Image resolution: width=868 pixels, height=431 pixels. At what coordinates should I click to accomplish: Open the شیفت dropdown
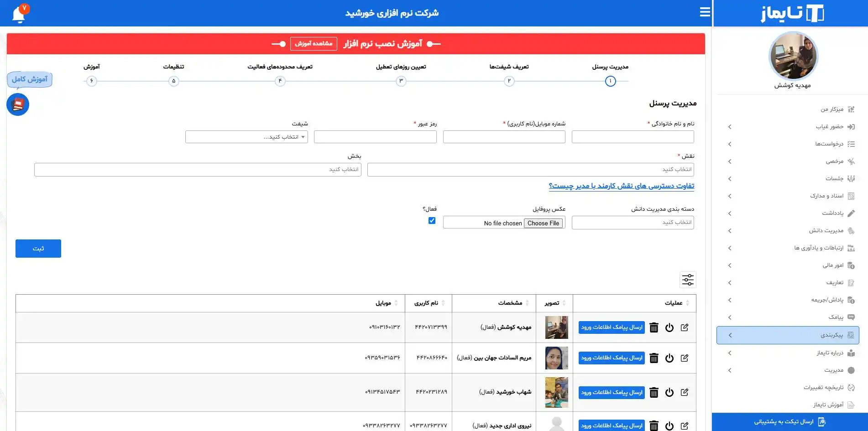pyautogui.click(x=246, y=137)
